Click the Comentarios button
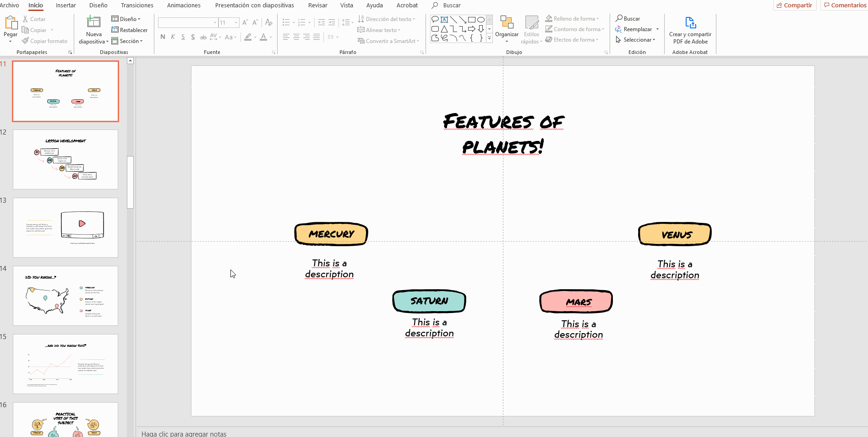The width and height of the screenshot is (868, 437). coord(845,5)
